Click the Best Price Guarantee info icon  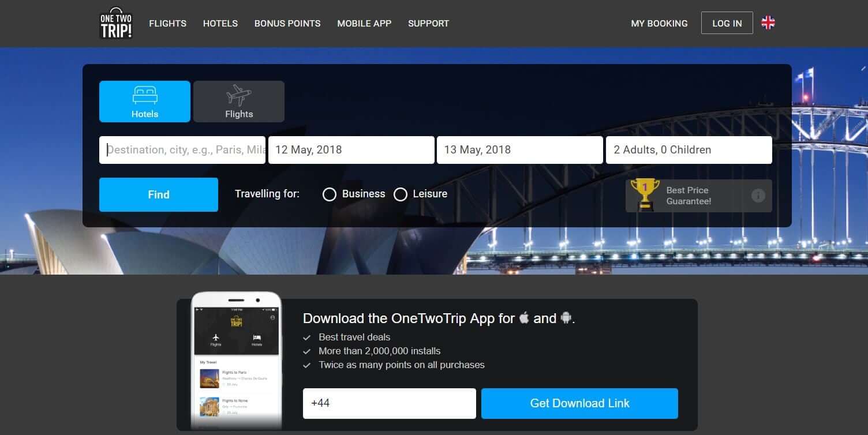pos(758,196)
